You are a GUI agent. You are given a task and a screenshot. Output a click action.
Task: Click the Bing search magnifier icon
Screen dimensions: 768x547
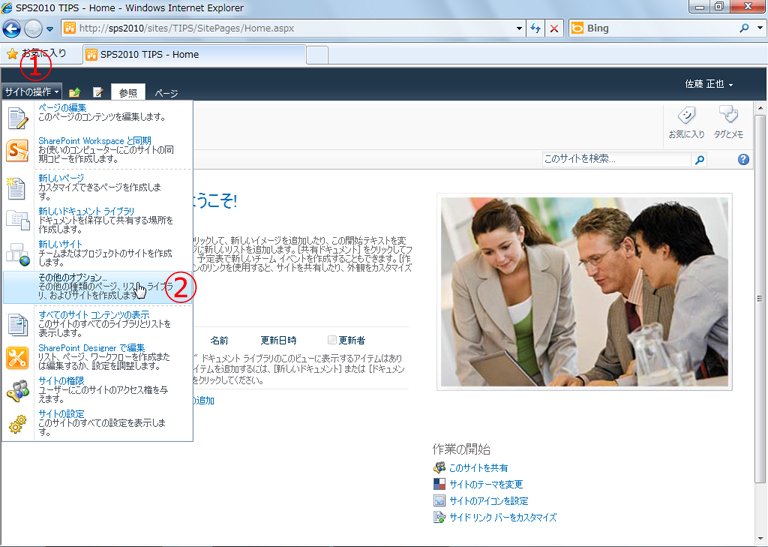point(744,28)
